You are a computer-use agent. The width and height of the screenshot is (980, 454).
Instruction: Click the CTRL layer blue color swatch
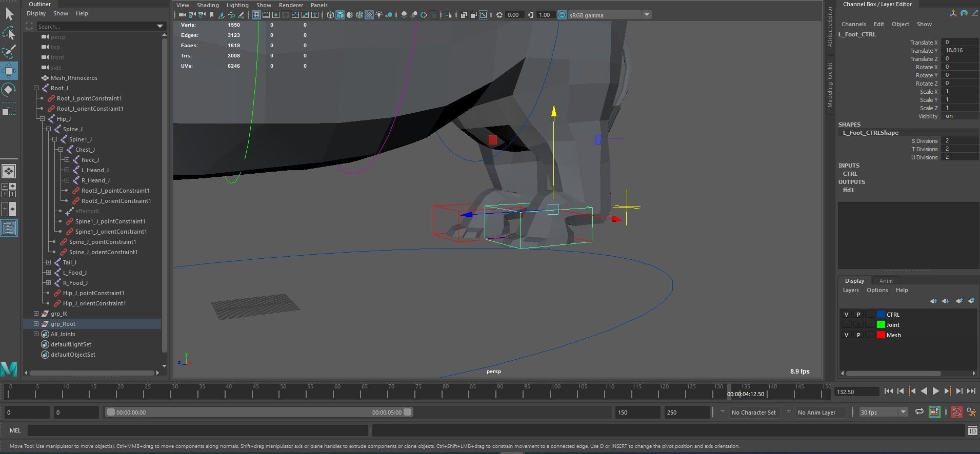(x=881, y=315)
